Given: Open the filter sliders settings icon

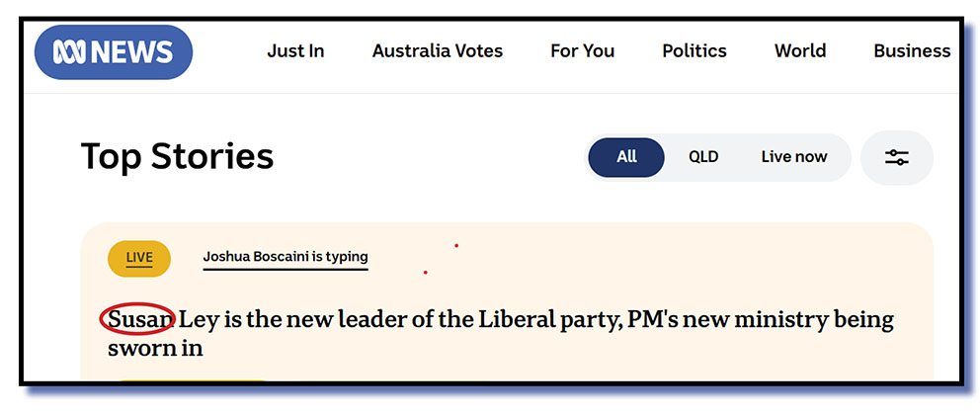Looking at the screenshot, I should 896,157.
